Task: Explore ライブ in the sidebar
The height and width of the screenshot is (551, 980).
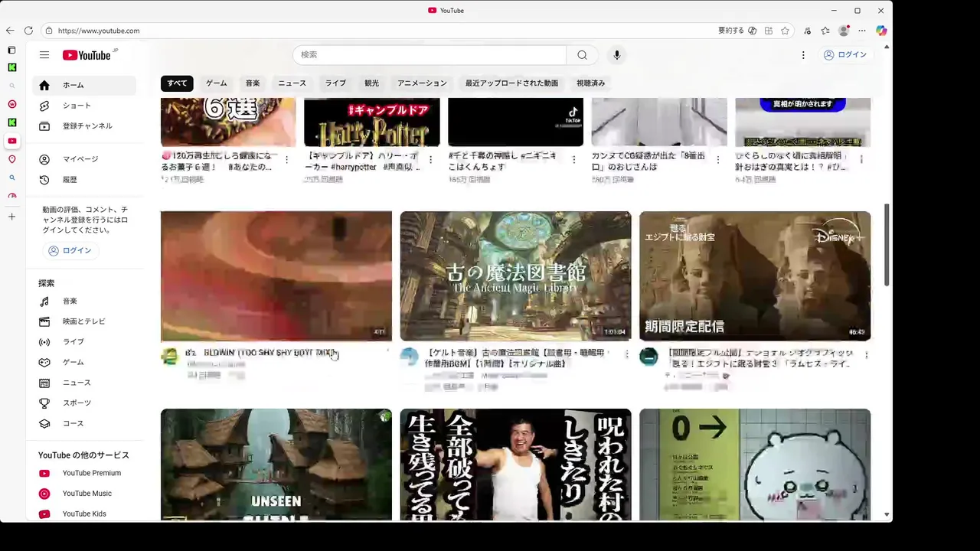Action: point(84,342)
